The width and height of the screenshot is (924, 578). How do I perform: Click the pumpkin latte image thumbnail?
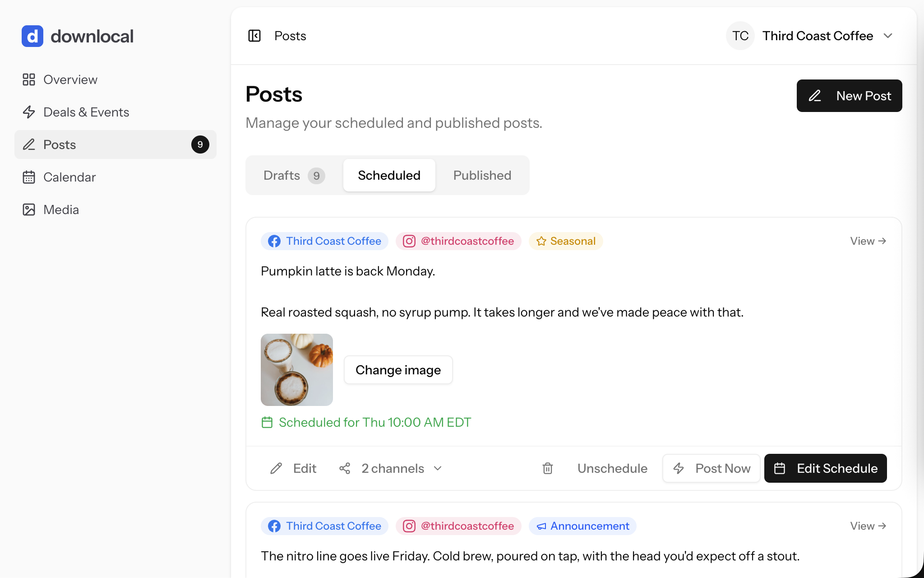297,370
